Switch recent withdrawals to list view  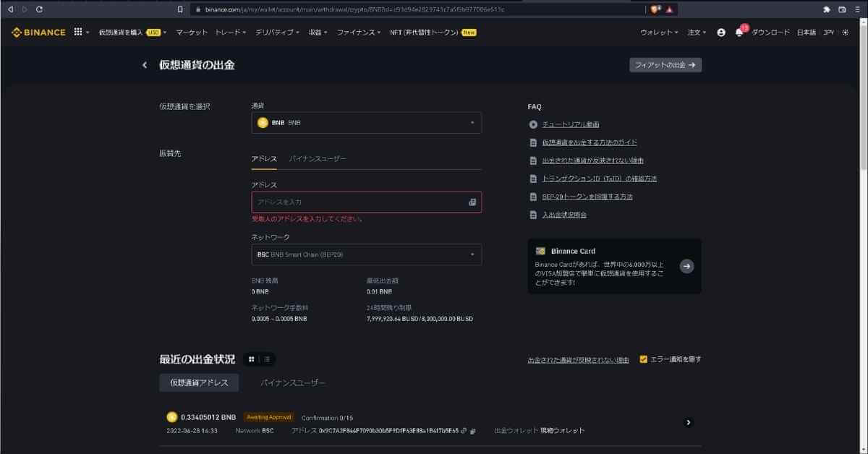pos(267,359)
